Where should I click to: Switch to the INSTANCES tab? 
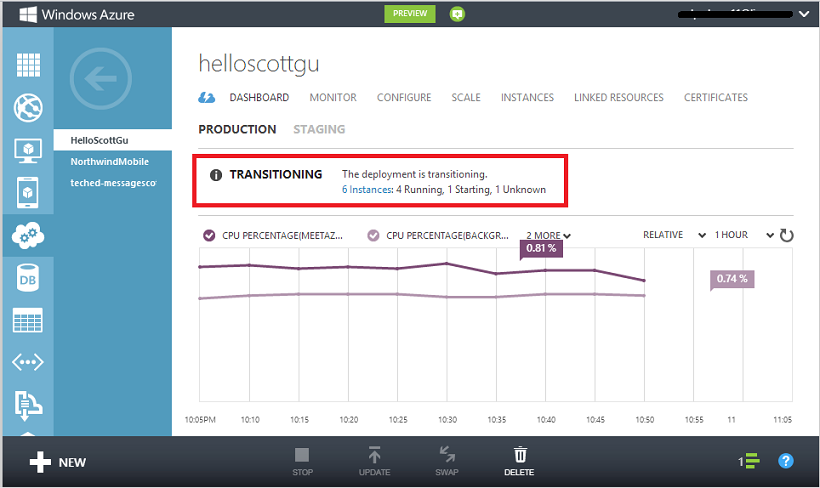pyautogui.click(x=527, y=97)
